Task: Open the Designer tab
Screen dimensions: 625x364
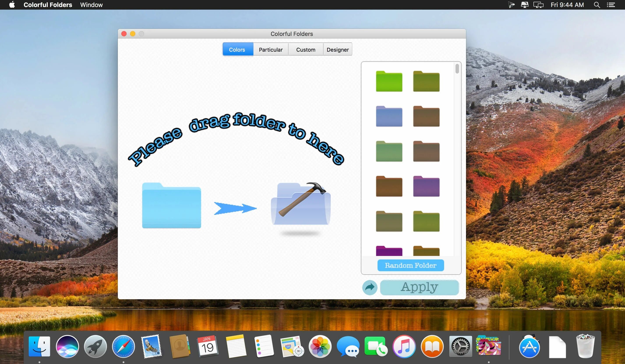Action: pos(337,50)
